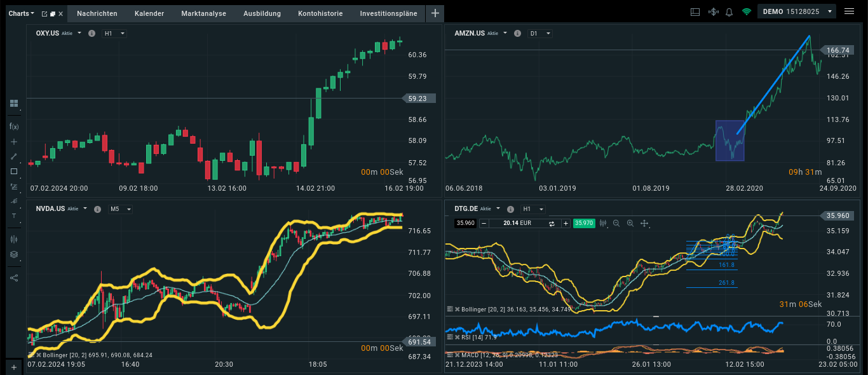Click the Charts panel restore-window icon
The height and width of the screenshot is (375, 868).
(52, 13)
